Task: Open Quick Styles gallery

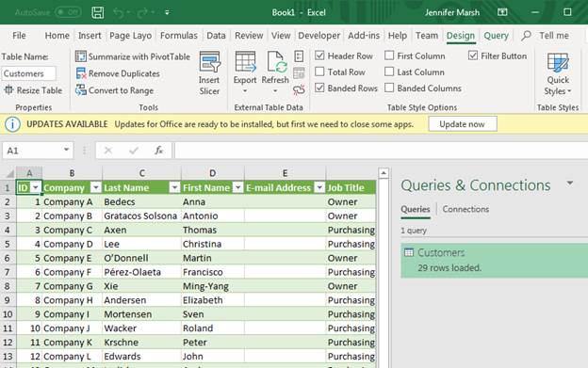Action: (558, 73)
